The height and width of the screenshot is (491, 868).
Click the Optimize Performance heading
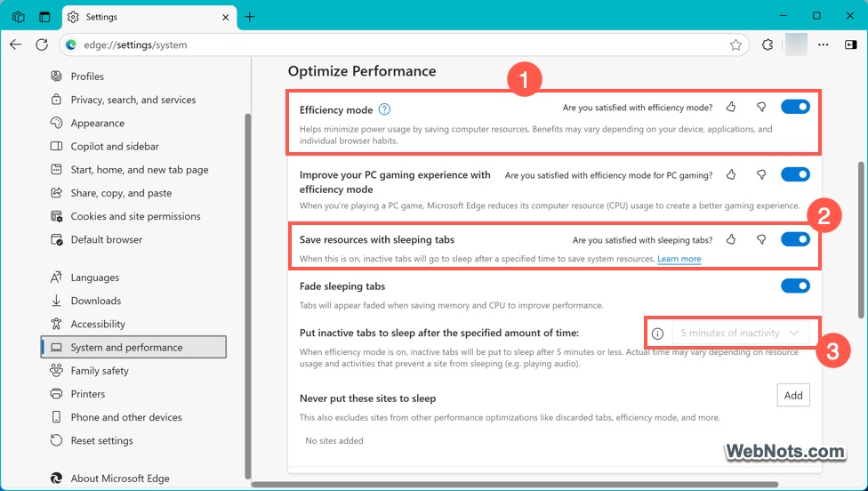click(x=362, y=71)
